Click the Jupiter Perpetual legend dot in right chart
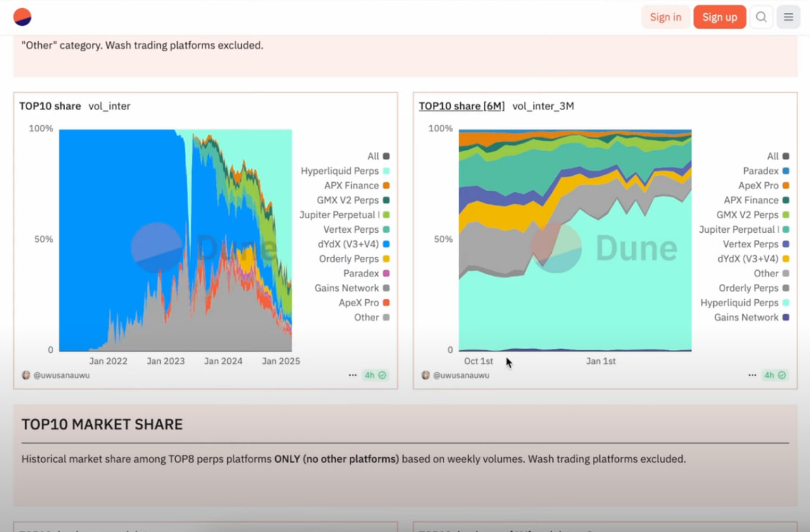 pyautogui.click(x=786, y=230)
